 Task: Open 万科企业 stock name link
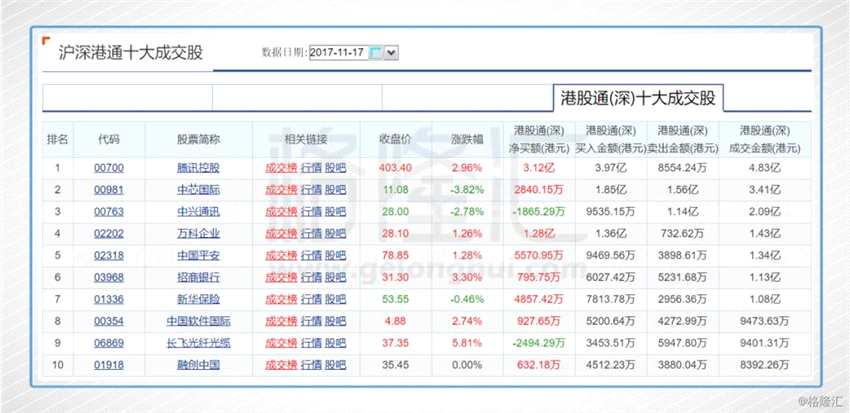(x=198, y=234)
